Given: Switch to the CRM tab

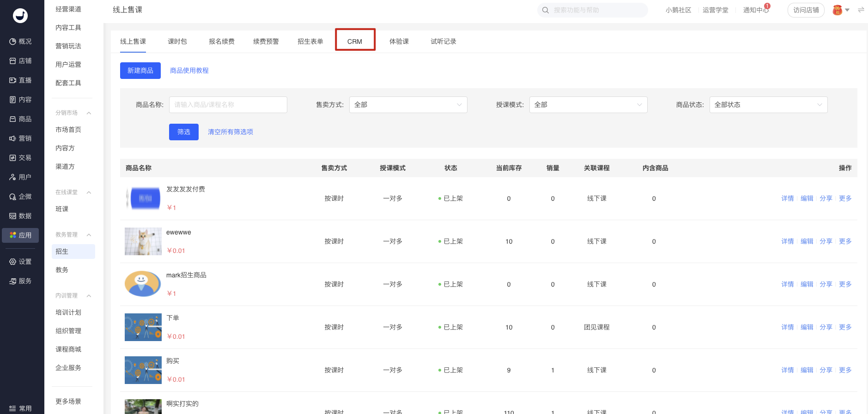Looking at the screenshot, I should (355, 42).
